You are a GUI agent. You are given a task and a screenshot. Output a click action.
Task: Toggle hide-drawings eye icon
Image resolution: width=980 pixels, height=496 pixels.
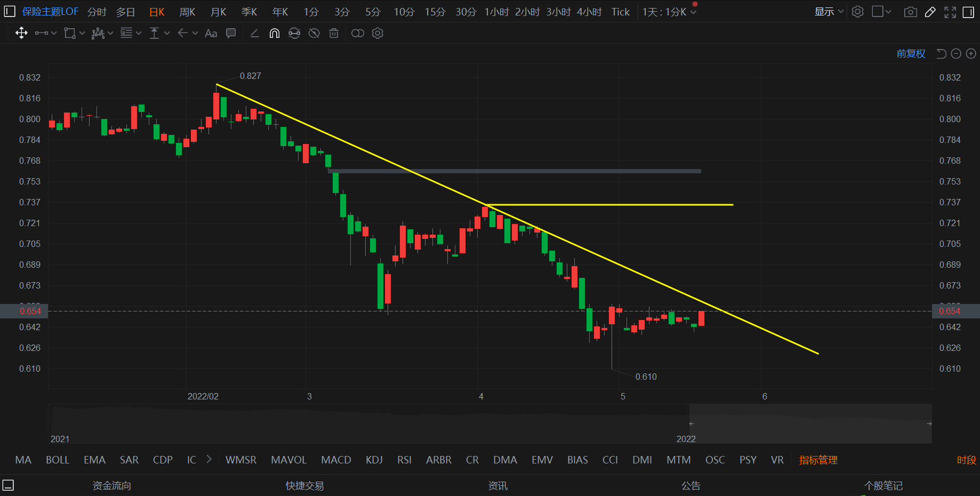click(x=314, y=33)
